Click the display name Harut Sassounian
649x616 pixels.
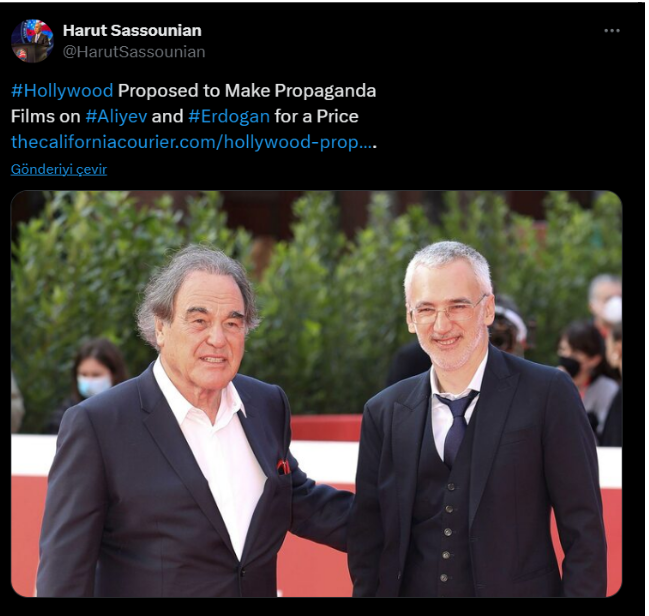pyautogui.click(x=132, y=30)
